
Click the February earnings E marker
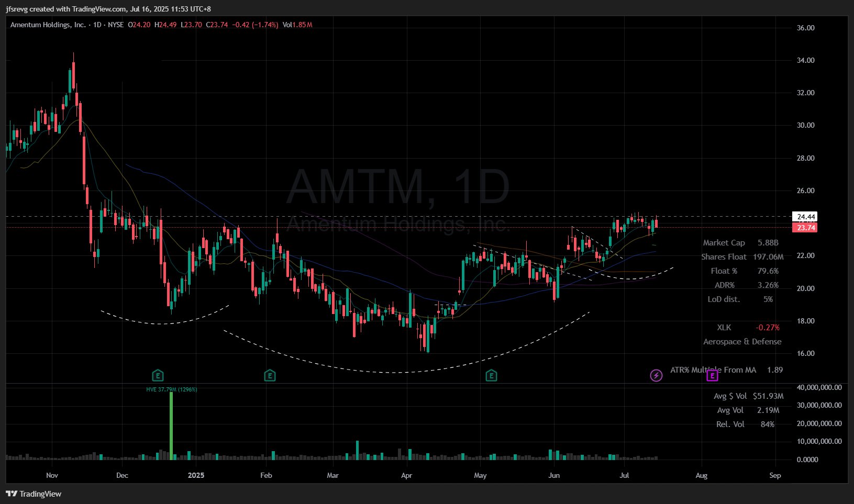click(270, 375)
